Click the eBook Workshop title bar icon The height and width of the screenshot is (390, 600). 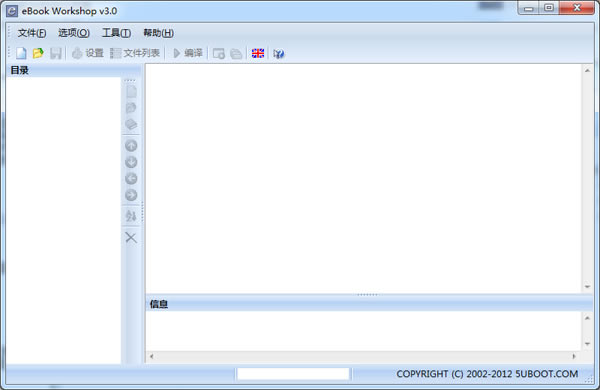click(x=12, y=11)
